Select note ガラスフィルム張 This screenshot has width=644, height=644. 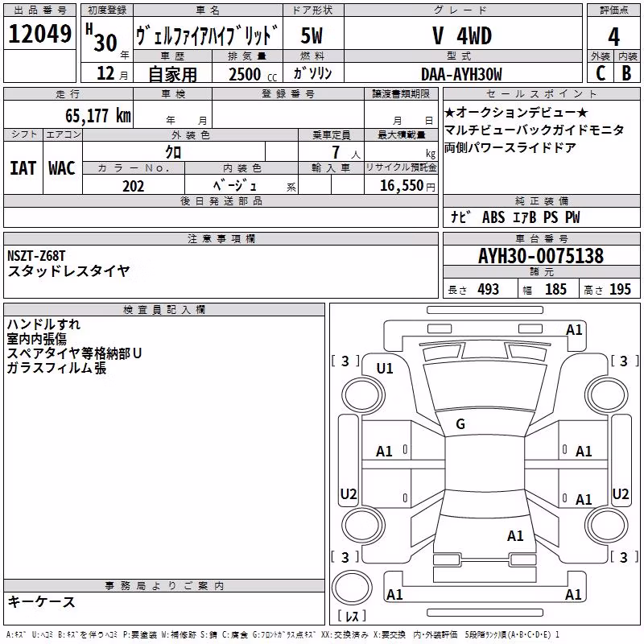pyautogui.click(x=56, y=367)
